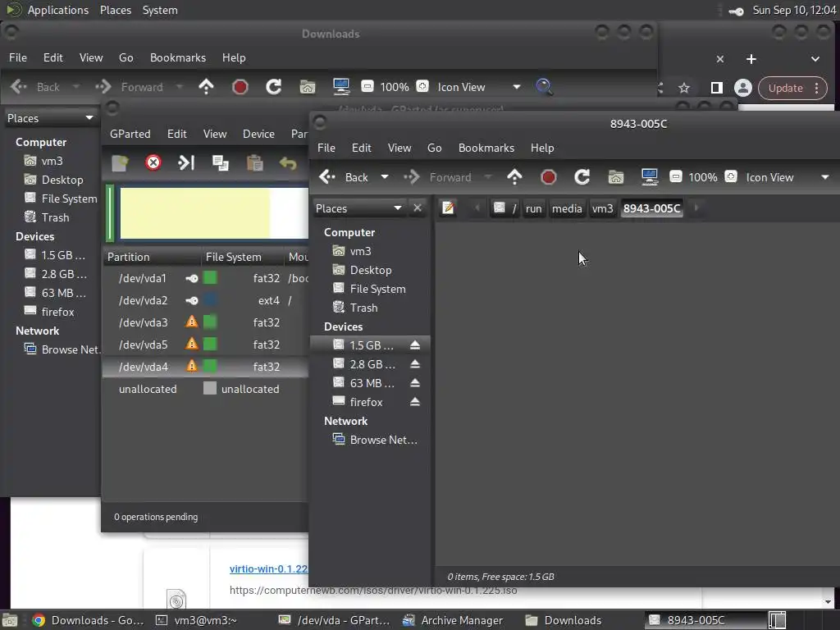Open new Chrome tab with plus
The image size is (840, 630).
[751, 59]
